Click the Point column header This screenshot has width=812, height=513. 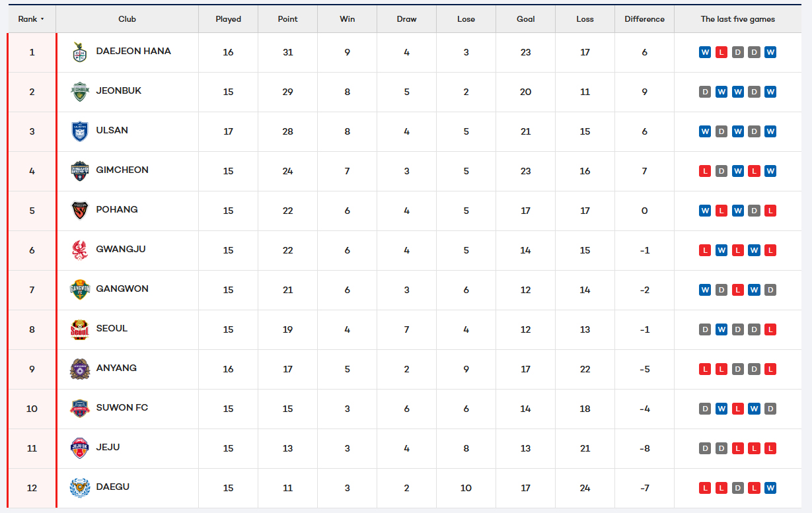(x=287, y=19)
